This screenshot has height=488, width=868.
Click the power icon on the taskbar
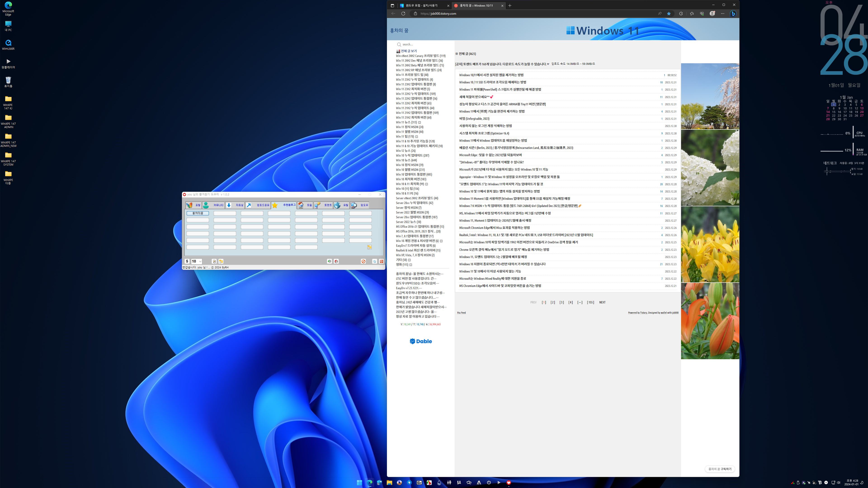[489, 483]
